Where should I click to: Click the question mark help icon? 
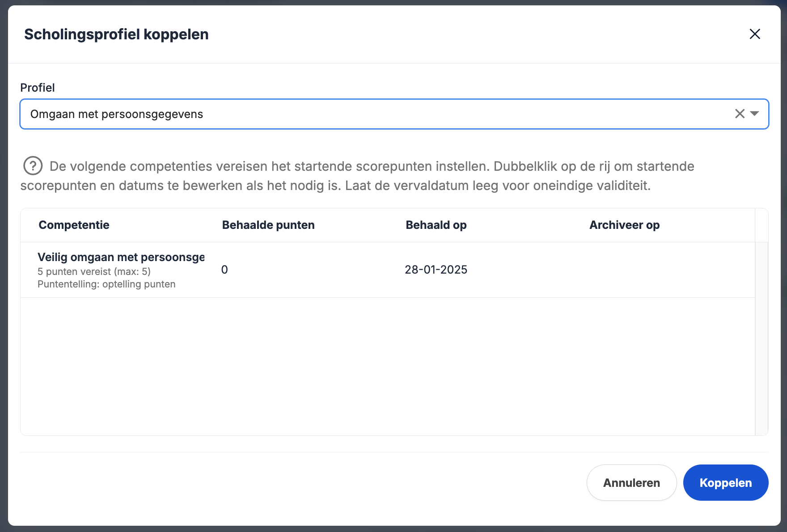[33, 166]
